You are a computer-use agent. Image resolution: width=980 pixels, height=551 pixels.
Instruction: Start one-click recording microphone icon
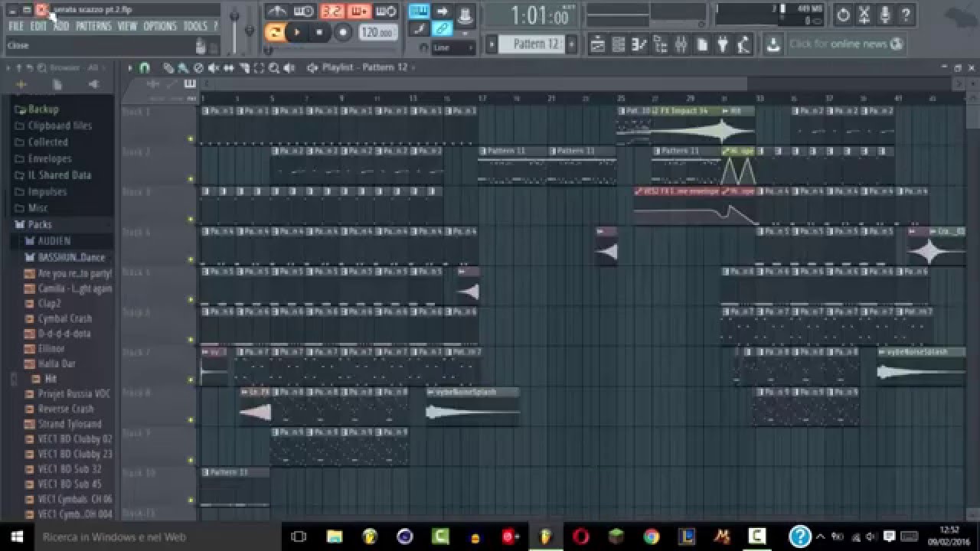885,14
